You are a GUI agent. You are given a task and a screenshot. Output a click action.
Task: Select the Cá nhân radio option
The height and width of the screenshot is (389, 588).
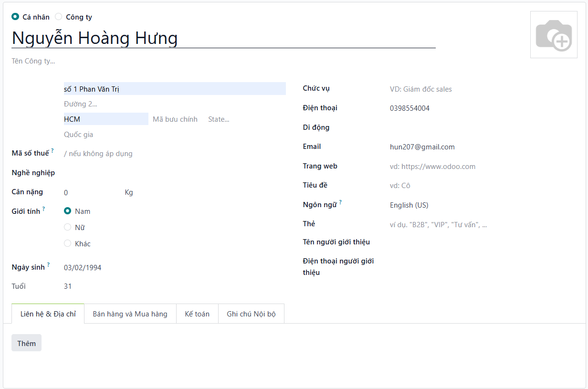point(16,17)
